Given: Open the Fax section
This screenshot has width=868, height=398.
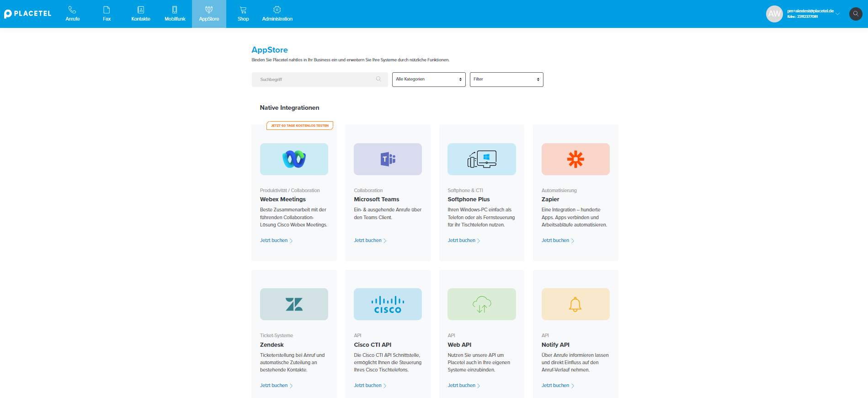Looking at the screenshot, I should tap(107, 14).
